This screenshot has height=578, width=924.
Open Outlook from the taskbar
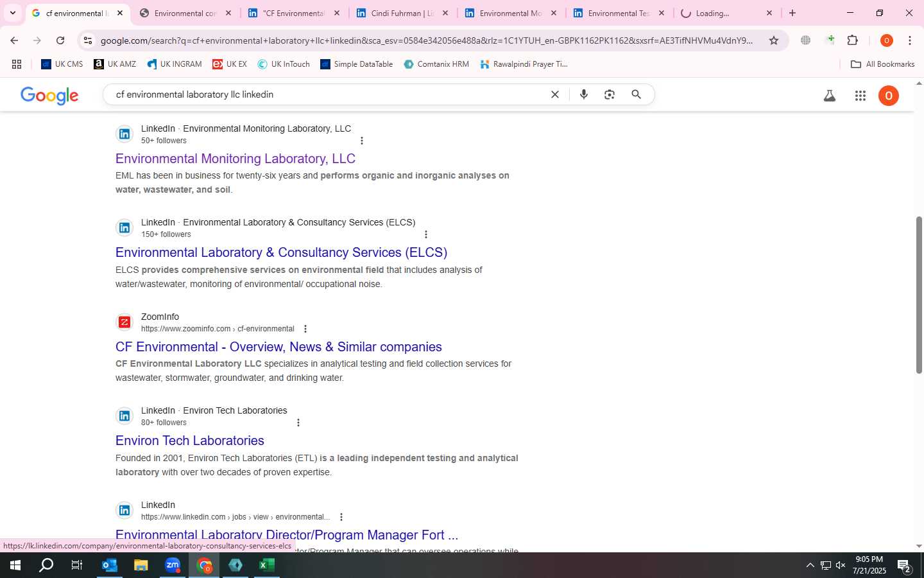(110, 566)
